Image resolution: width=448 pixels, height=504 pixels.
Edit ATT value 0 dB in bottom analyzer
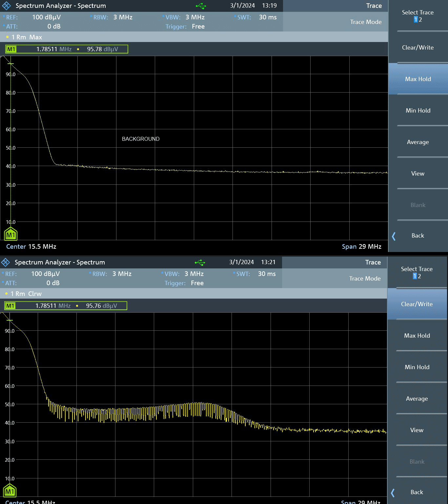(53, 283)
